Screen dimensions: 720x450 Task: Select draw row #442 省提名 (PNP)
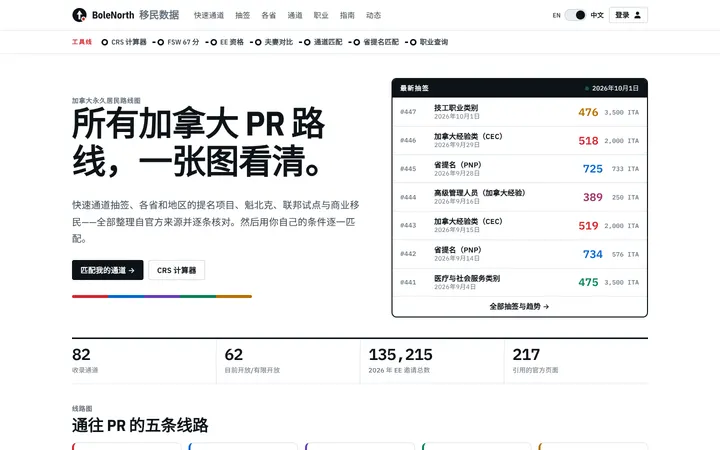pyautogui.click(x=519, y=254)
